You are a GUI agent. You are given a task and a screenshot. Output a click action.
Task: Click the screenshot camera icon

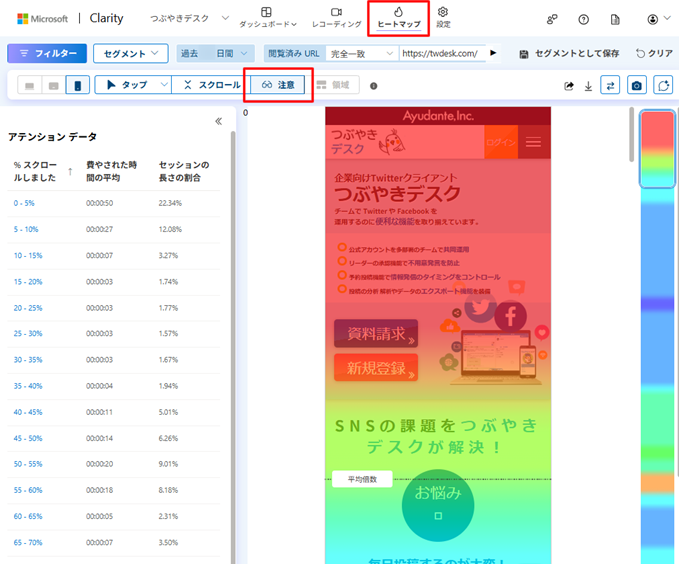(637, 85)
